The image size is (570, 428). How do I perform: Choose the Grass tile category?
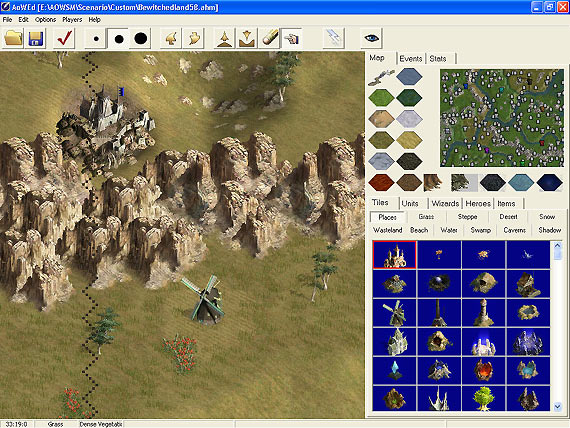[x=426, y=217]
